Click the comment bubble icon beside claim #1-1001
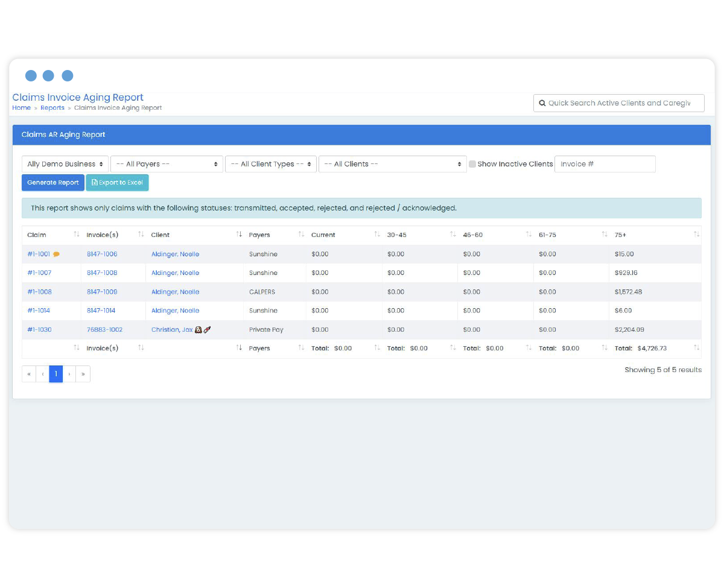 (x=57, y=254)
